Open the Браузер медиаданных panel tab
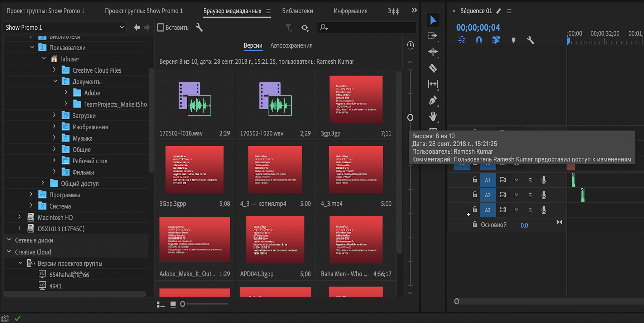This screenshot has height=323, width=644. (232, 11)
